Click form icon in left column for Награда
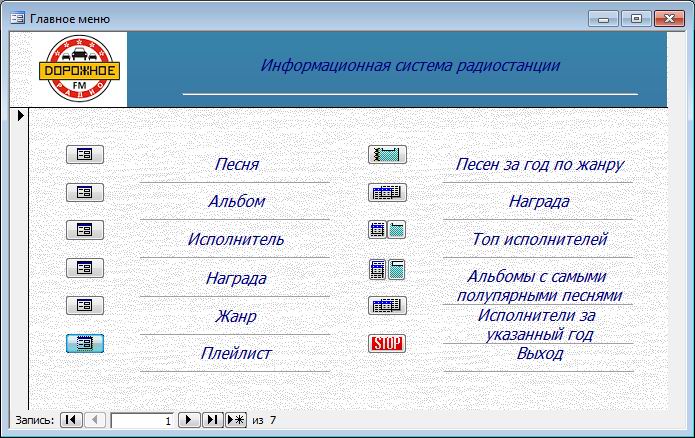 (85, 267)
